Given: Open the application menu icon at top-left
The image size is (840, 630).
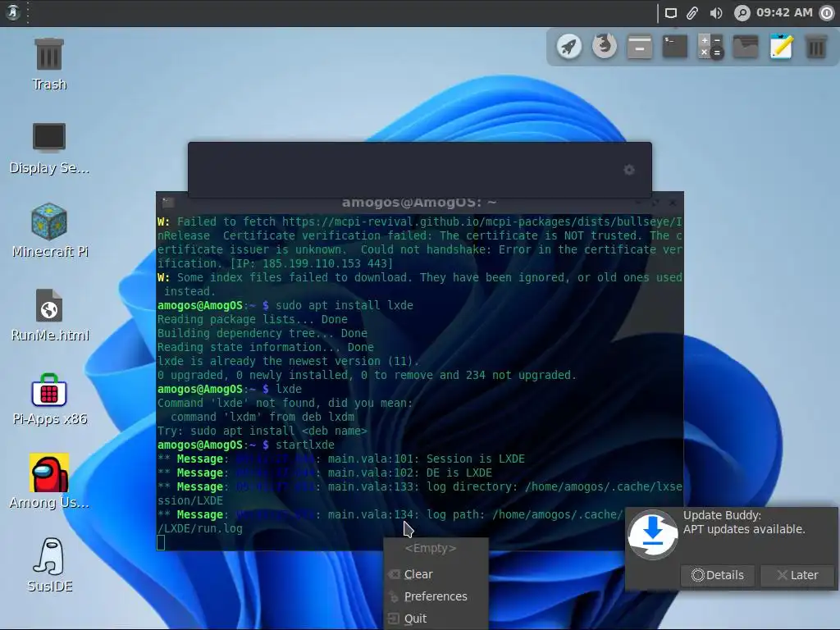Looking at the screenshot, I should coord(13,12).
